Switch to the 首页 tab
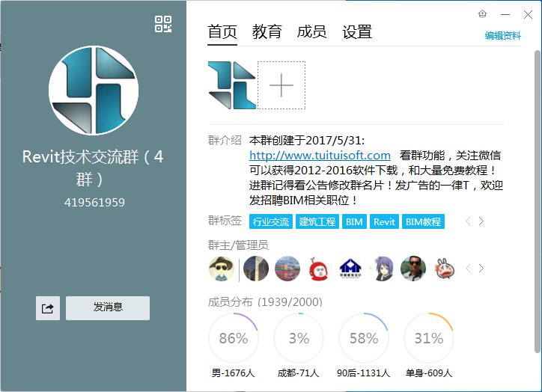The image size is (542, 392). click(222, 32)
